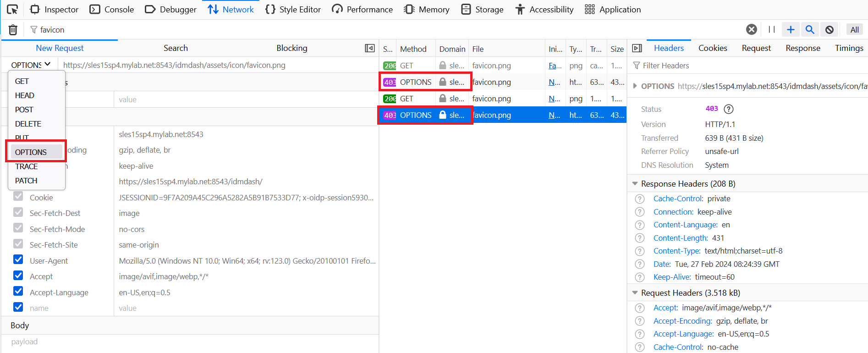Collapse the Request Headers section

pos(635,293)
